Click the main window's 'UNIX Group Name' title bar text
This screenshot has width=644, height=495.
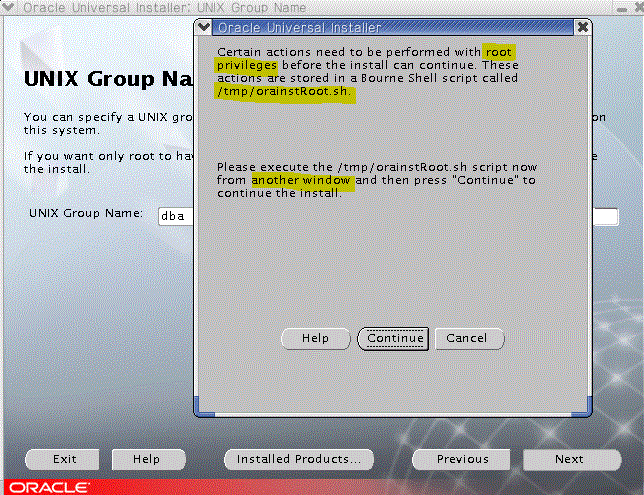pyautogui.click(x=251, y=7)
